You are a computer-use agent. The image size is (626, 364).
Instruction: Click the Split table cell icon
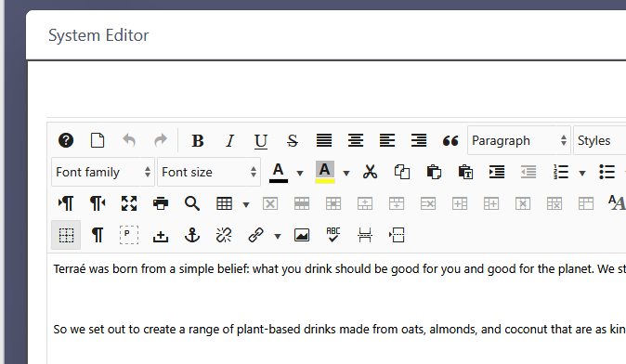pos(554,203)
